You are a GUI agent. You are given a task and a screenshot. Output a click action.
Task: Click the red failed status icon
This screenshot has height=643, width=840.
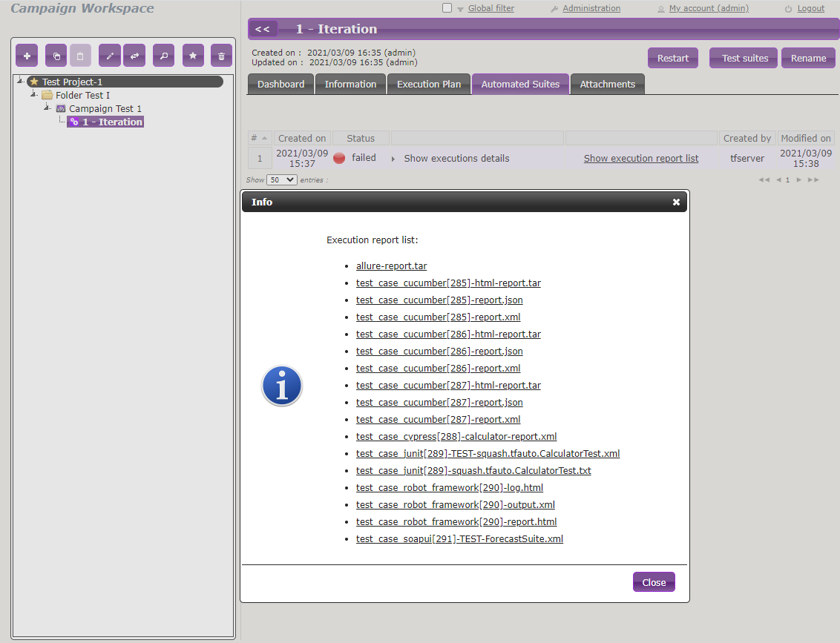(x=339, y=158)
